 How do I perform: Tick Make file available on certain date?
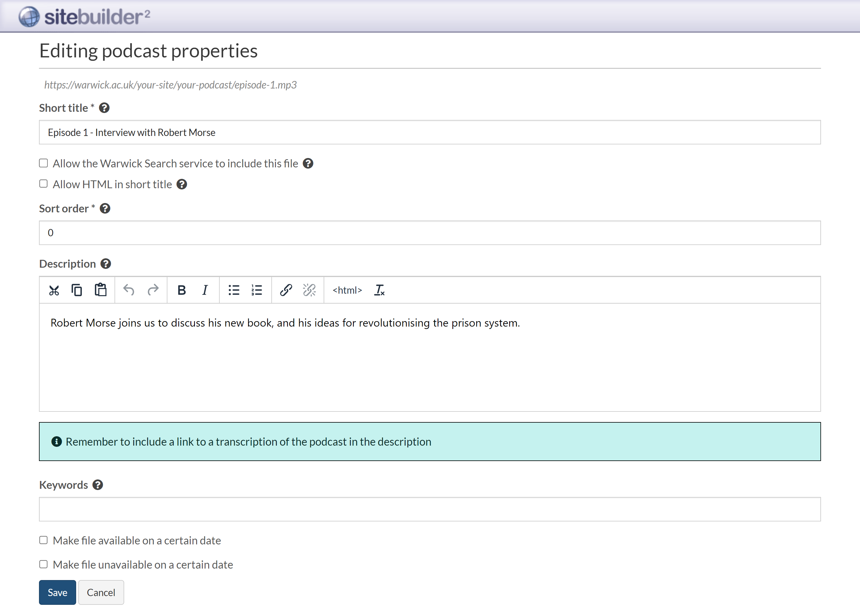click(44, 540)
